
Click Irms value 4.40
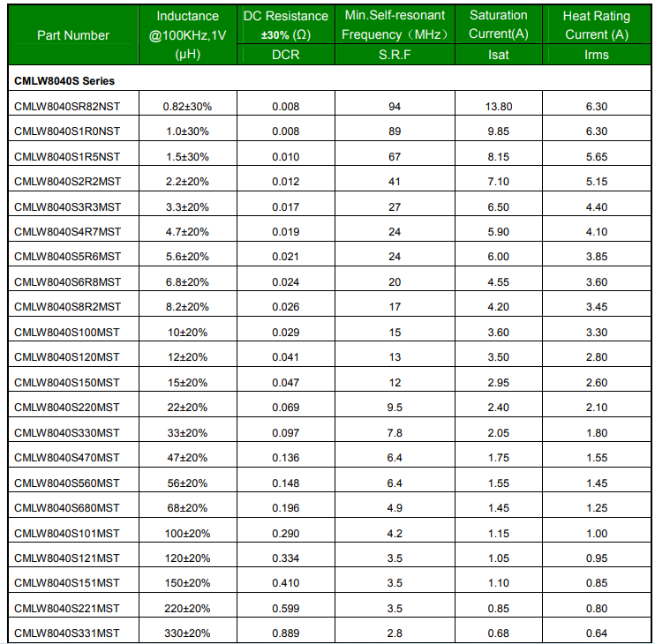[x=597, y=207]
